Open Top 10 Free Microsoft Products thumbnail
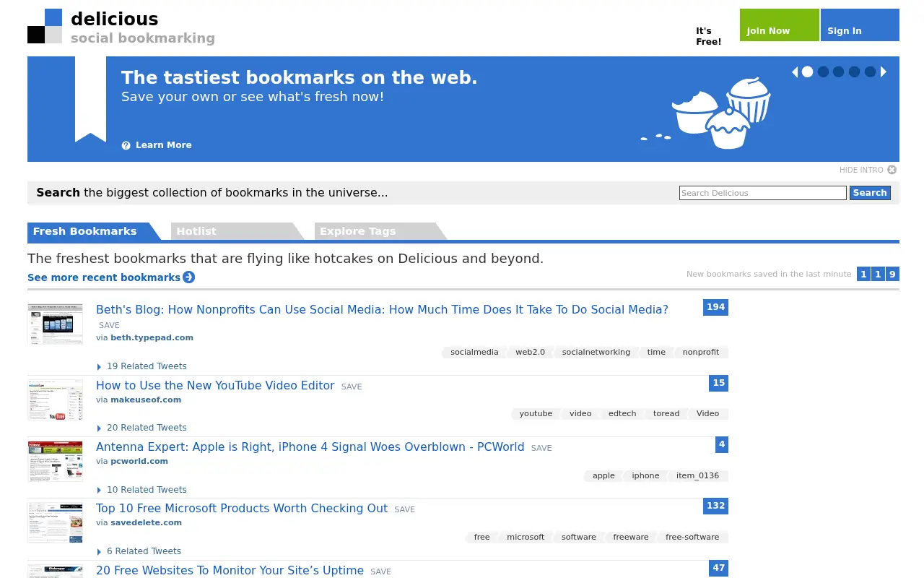Screen dimensions: 924x578 (56, 523)
